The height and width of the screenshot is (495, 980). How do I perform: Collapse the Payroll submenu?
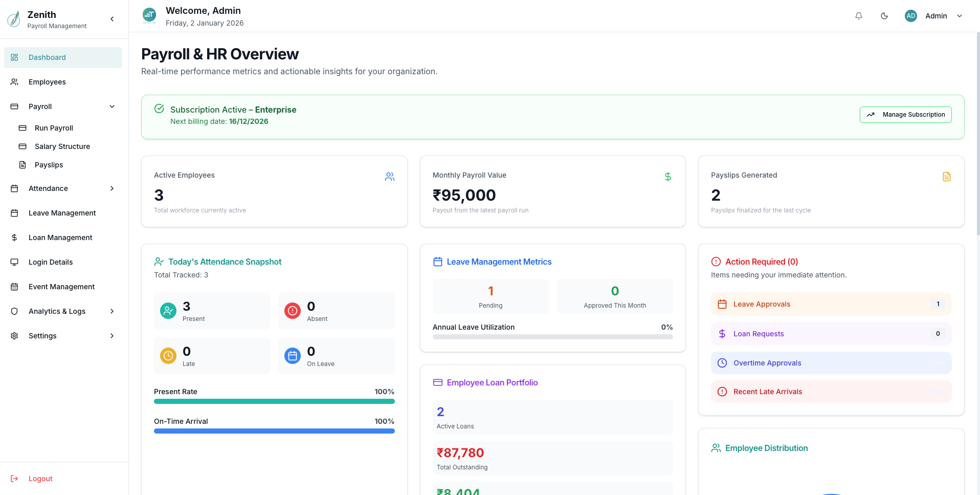click(112, 106)
